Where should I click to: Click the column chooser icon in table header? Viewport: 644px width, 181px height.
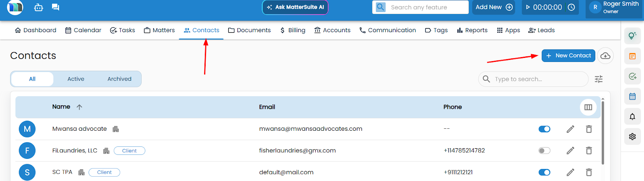588,107
